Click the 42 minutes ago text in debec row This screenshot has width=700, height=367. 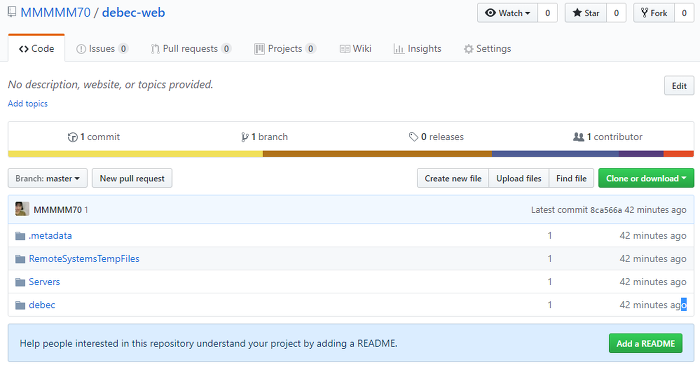653,305
